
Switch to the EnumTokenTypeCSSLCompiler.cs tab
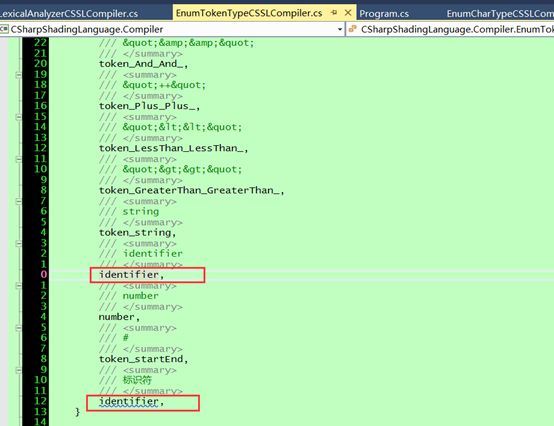coord(249,13)
